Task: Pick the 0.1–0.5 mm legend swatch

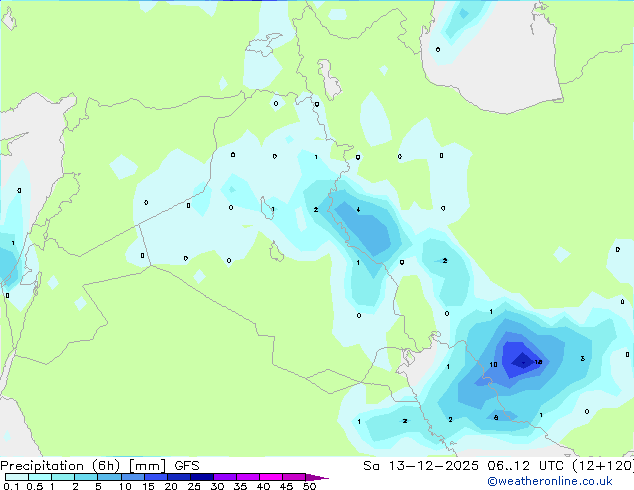Action: (17, 477)
